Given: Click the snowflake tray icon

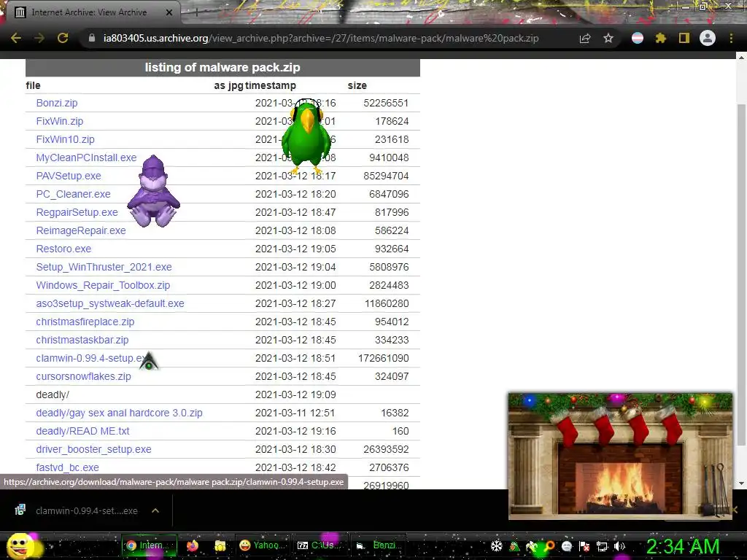Looking at the screenshot, I should tap(496, 546).
